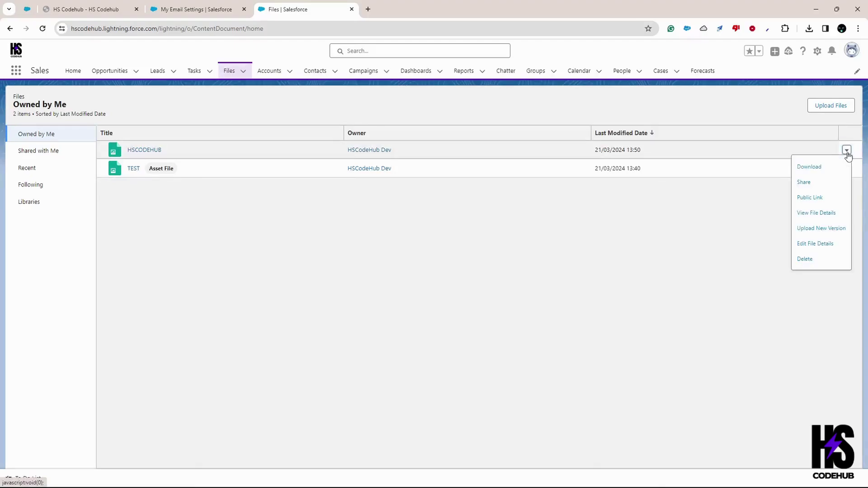
Task: Switch to the Home tab
Action: point(73,71)
